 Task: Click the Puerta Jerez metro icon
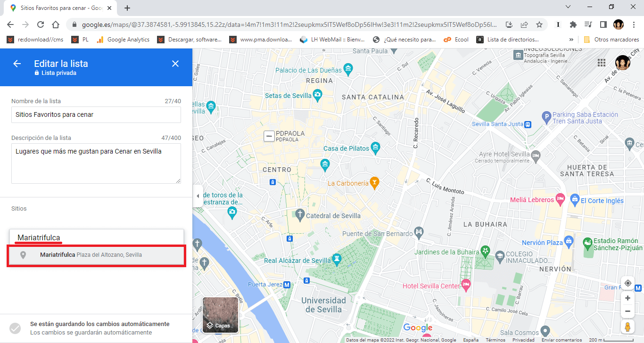click(287, 285)
